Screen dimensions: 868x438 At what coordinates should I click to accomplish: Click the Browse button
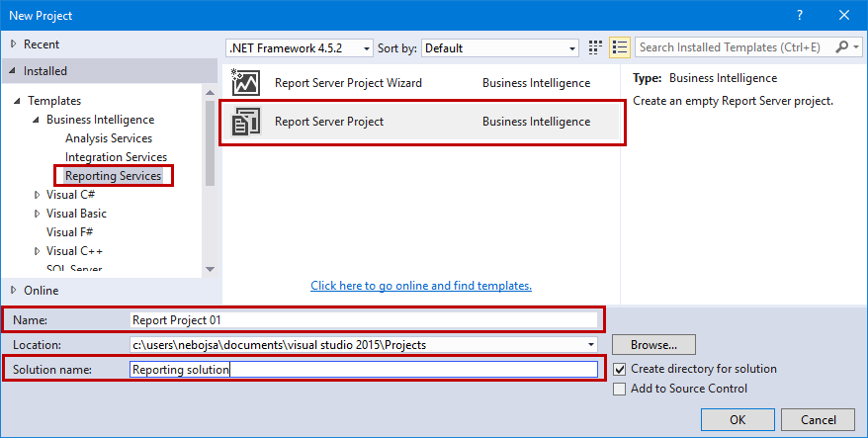tap(653, 345)
